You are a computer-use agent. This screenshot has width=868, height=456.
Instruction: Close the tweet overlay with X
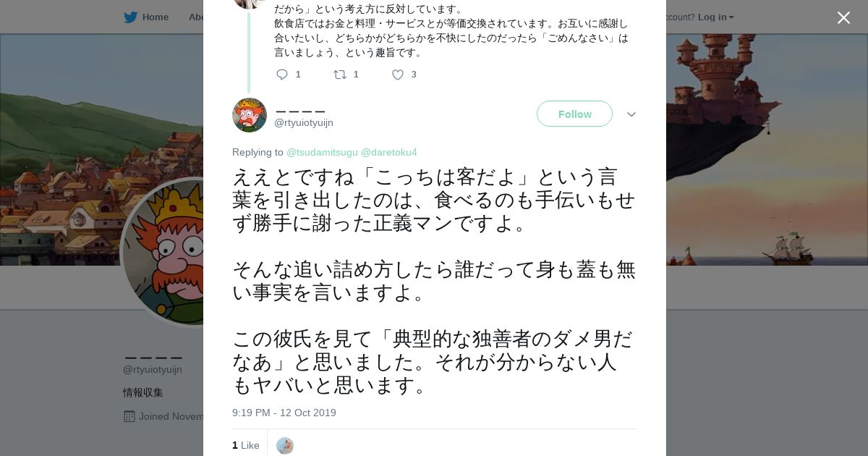point(843,17)
